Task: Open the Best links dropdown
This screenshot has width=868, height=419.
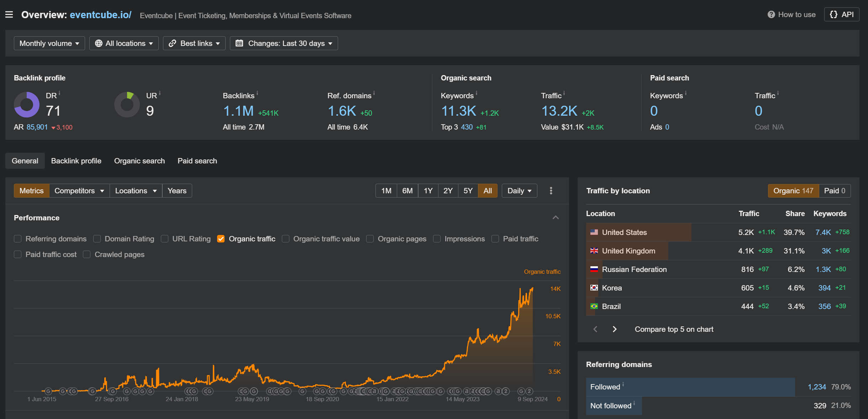Action: (194, 43)
